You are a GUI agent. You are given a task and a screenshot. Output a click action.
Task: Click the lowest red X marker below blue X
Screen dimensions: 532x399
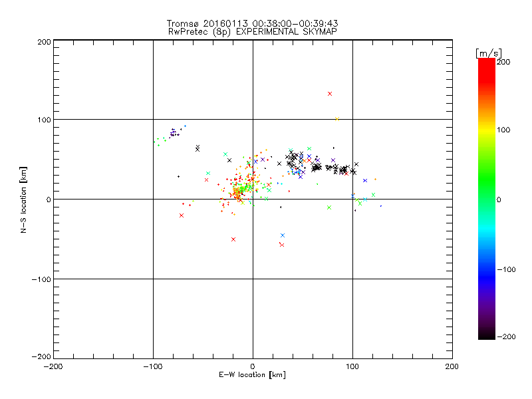coord(282,245)
